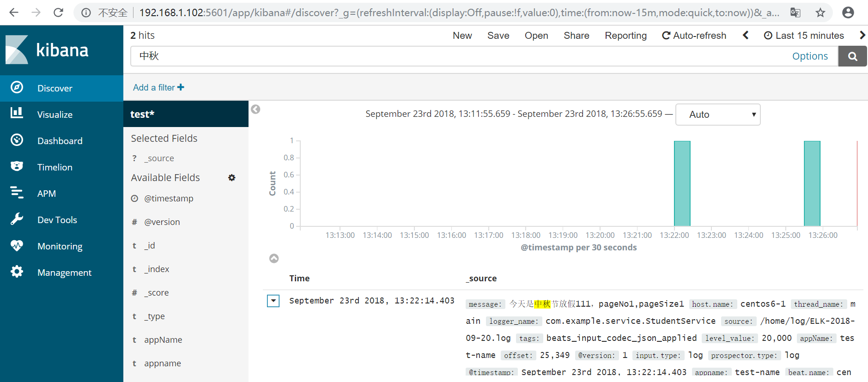Click the Kibana logo
The height and width of the screenshot is (382, 868).
click(x=47, y=50)
